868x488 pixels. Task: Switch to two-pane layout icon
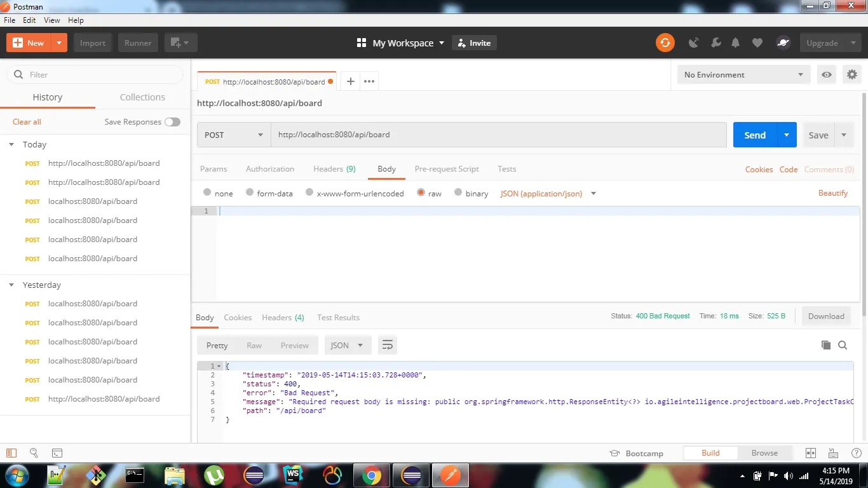point(810,453)
